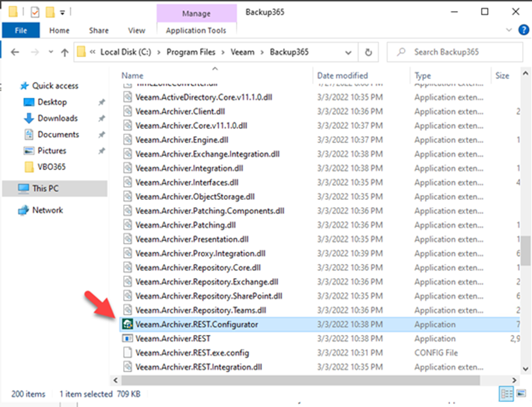The width and height of the screenshot is (532, 407).
Task: Click the VBO365 folder icon
Action: point(29,167)
